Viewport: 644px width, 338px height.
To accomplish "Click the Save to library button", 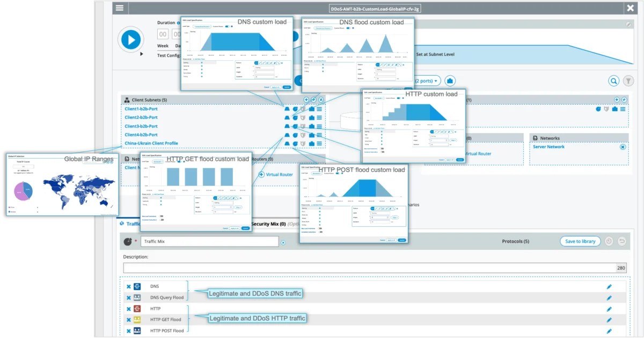I will tap(580, 241).
